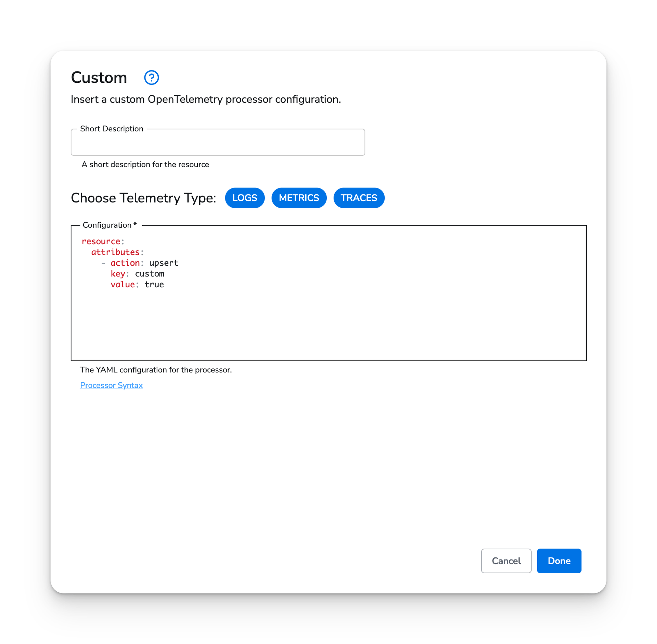
Task: Select the LOGS telemetry type button
Action: (245, 198)
